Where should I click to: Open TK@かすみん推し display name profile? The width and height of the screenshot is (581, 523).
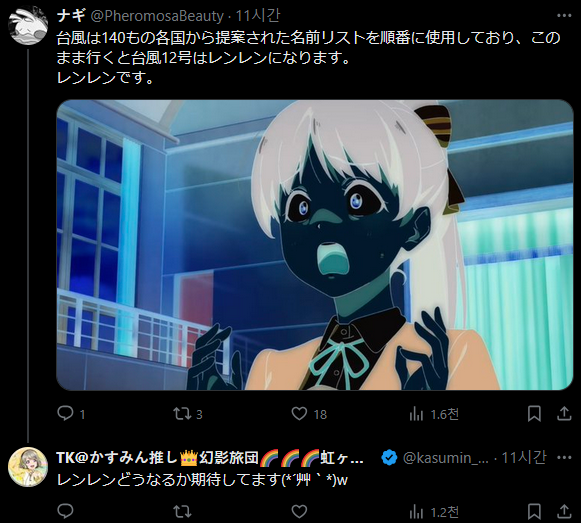point(210,458)
